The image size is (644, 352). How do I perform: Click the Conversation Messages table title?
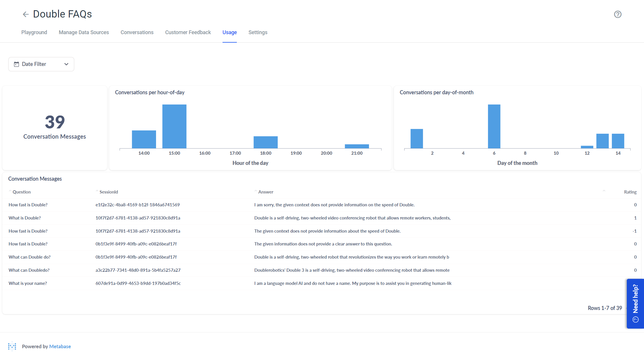[35, 179]
